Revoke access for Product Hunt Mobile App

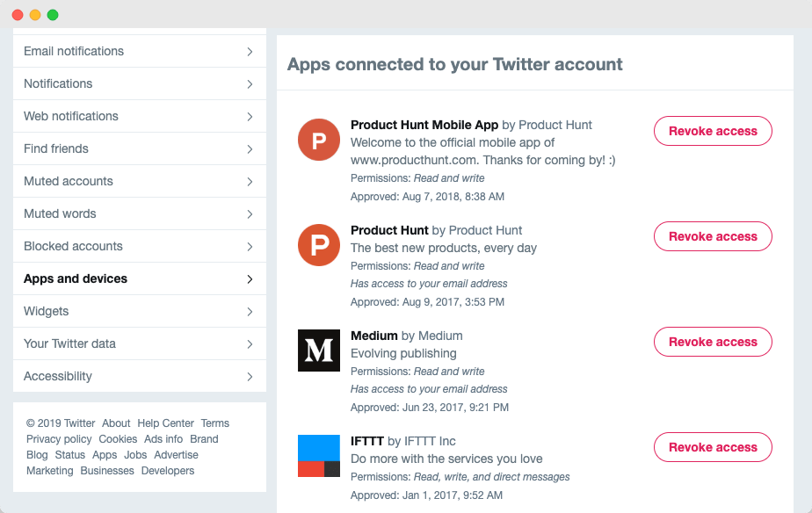coord(713,131)
